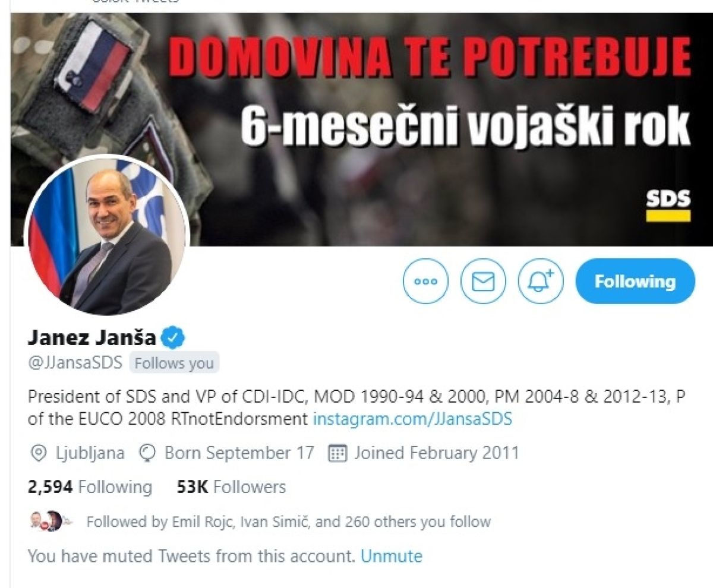Click the Follows you label
Screen dimensions: 713x588
174,363
